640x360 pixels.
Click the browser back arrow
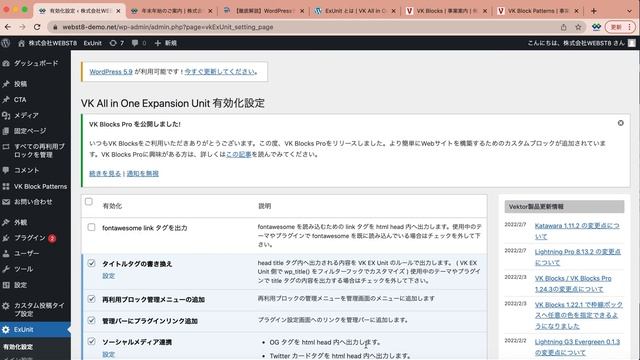click(8, 27)
